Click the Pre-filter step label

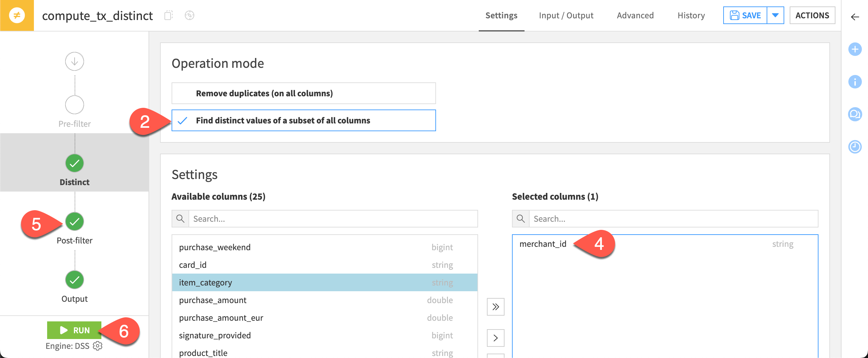tap(75, 124)
